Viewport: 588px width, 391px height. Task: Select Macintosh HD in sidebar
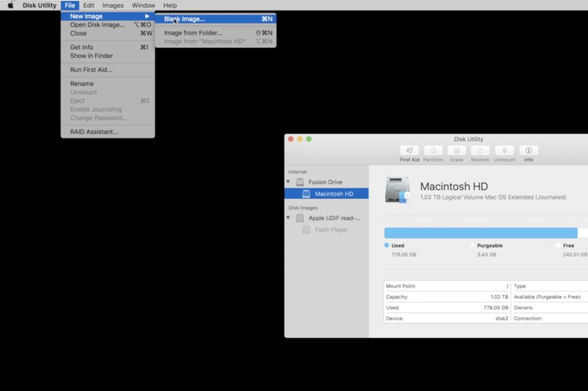[x=327, y=194]
